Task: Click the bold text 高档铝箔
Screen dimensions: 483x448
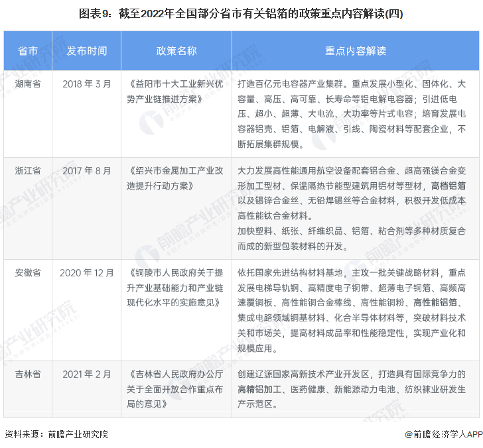Action: click(448, 186)
